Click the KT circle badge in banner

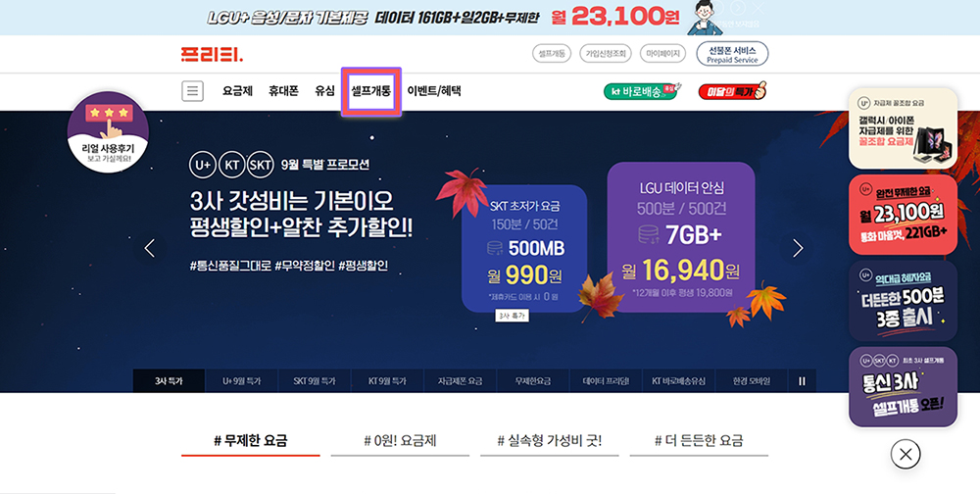tap(232, 165)
